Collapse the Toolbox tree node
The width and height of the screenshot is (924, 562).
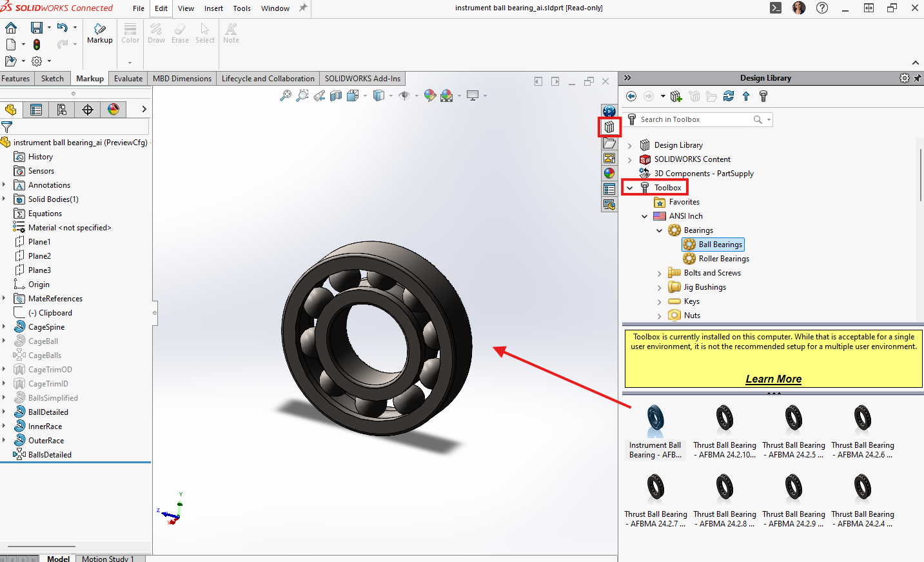click(x=630, y=188)
